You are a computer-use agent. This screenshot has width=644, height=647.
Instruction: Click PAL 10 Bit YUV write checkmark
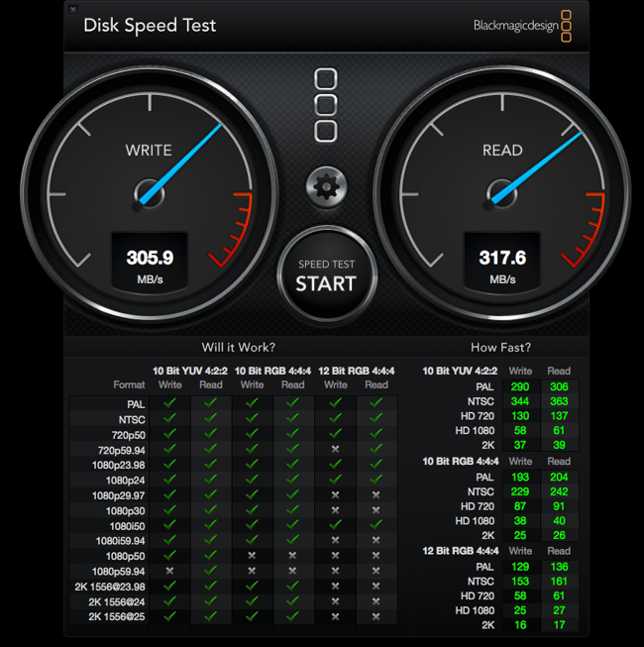tap(170, 403)
